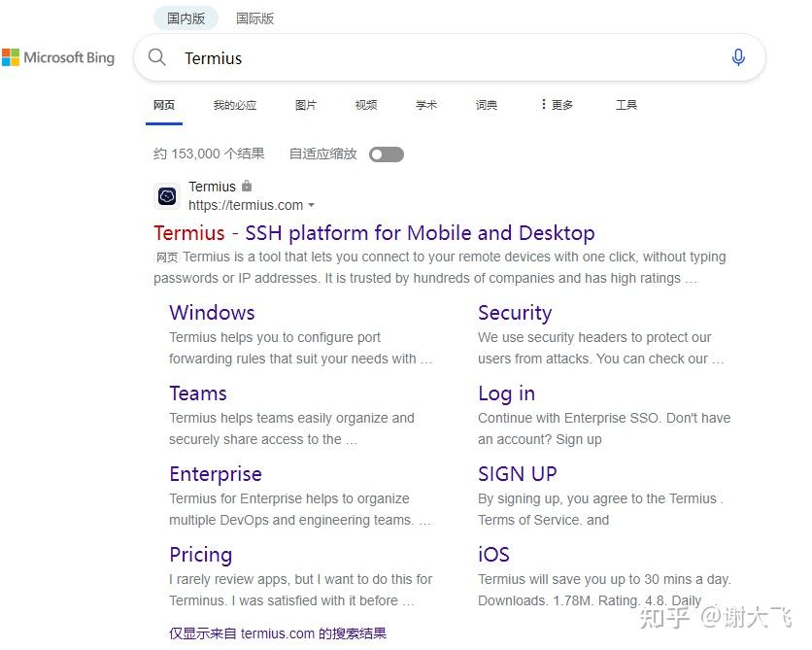This screenshot has width=812, height=650.
Task: Switch to the 图片 tab
Action: (x=306, y=105)
